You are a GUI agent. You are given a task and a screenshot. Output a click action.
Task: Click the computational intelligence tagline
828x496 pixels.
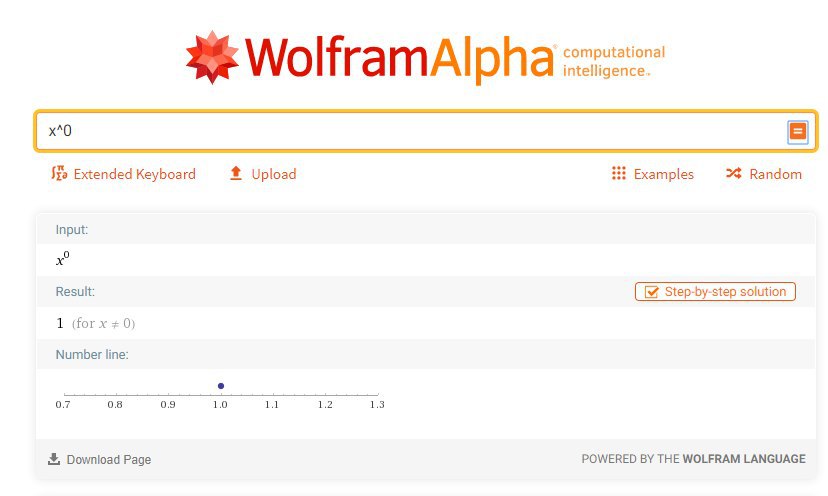point(614,61)
